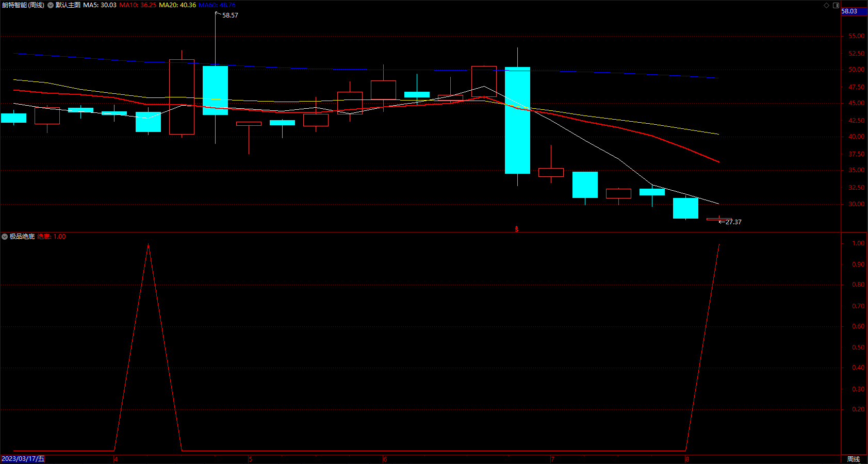Click month marker 8 on the timeline

point(687,459)
